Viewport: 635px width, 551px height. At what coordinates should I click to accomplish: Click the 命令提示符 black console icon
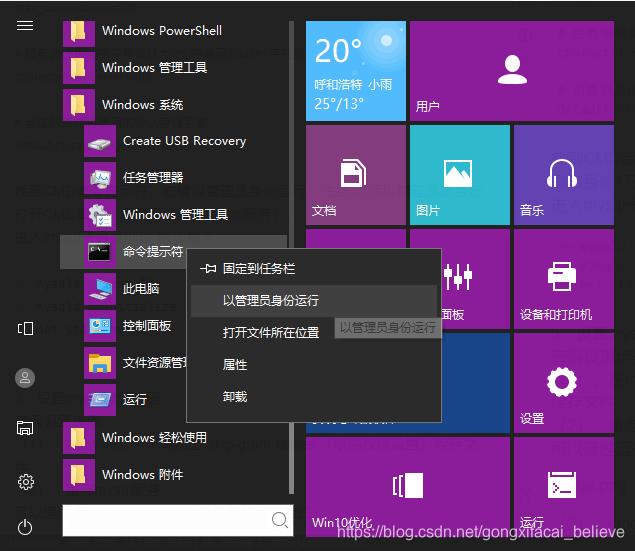tap(100, 252)
